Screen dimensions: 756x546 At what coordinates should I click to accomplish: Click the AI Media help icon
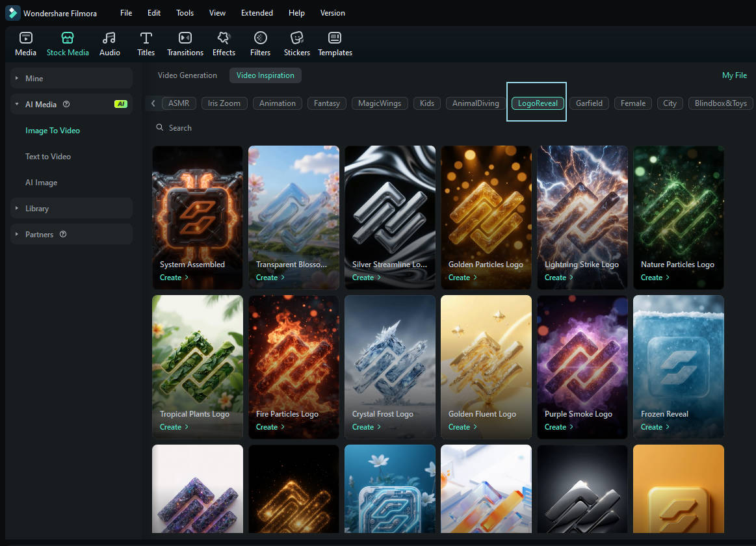pyautogui.click(x=66, y=104)
